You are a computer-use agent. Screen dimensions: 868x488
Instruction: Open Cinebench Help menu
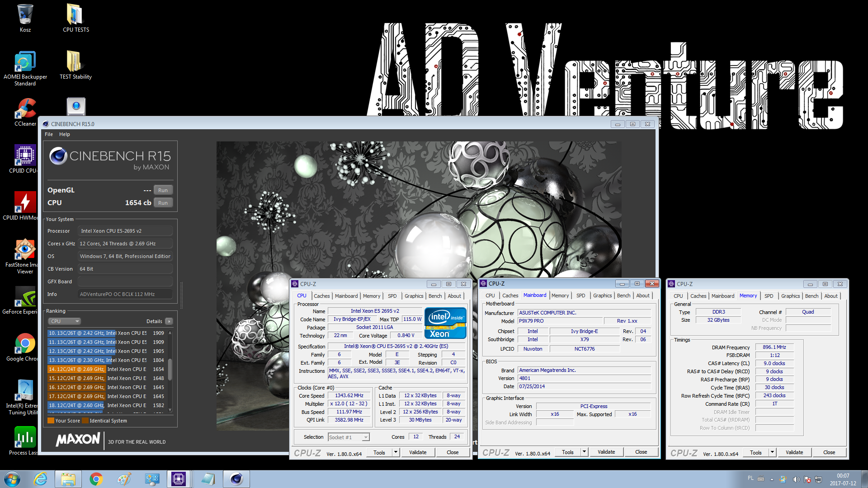pos(65,134)
